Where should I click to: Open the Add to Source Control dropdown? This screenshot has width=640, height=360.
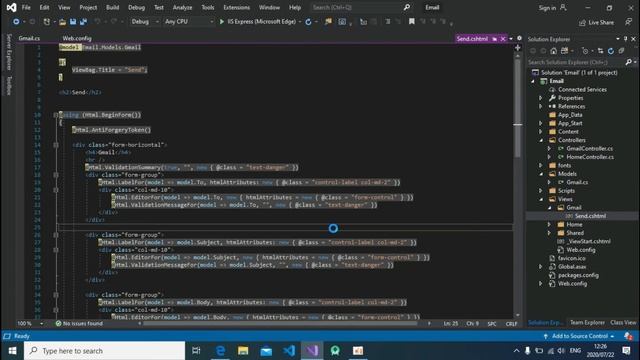tap(580, 336)
